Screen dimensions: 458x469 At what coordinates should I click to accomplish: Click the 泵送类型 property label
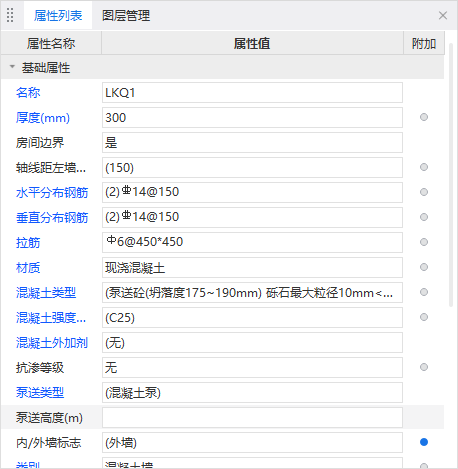click(x=40, y=393)
